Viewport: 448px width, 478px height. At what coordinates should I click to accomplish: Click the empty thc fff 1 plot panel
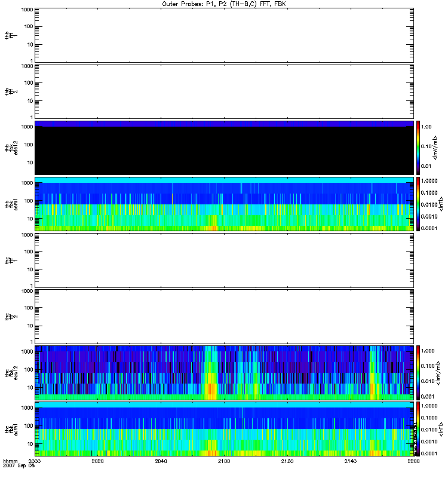(x=225, y=261)
